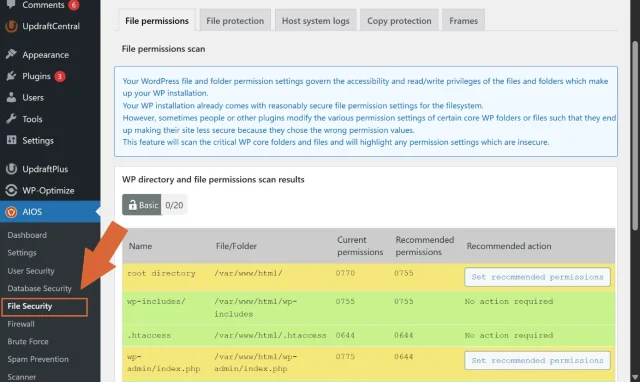640x382 pixels.
Task: Set recommended permissions for root directory
Action: coord(537,277)
